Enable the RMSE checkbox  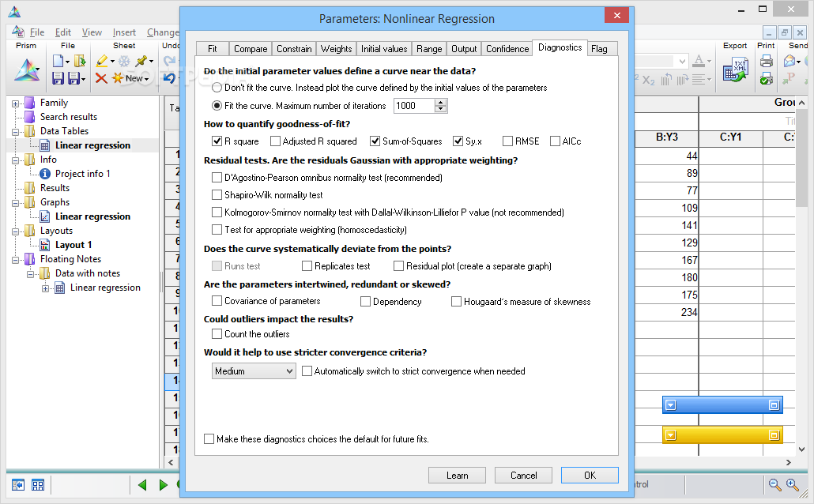click(507, 141)
